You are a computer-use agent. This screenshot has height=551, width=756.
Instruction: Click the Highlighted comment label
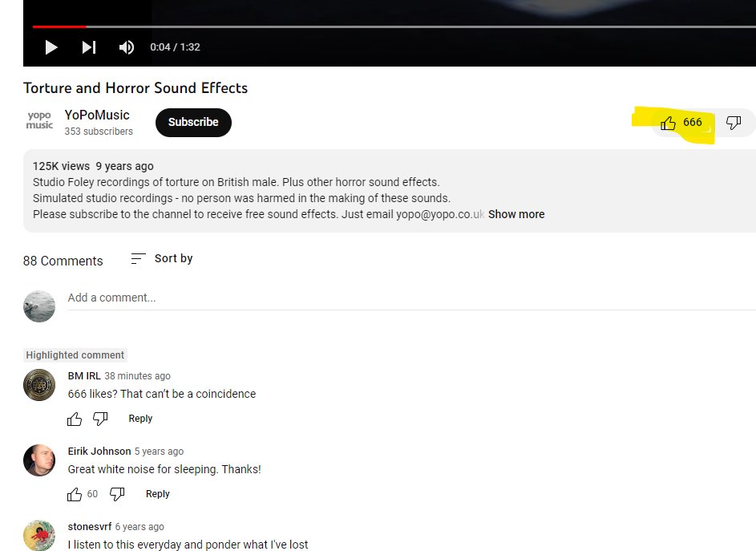[75, 355]
